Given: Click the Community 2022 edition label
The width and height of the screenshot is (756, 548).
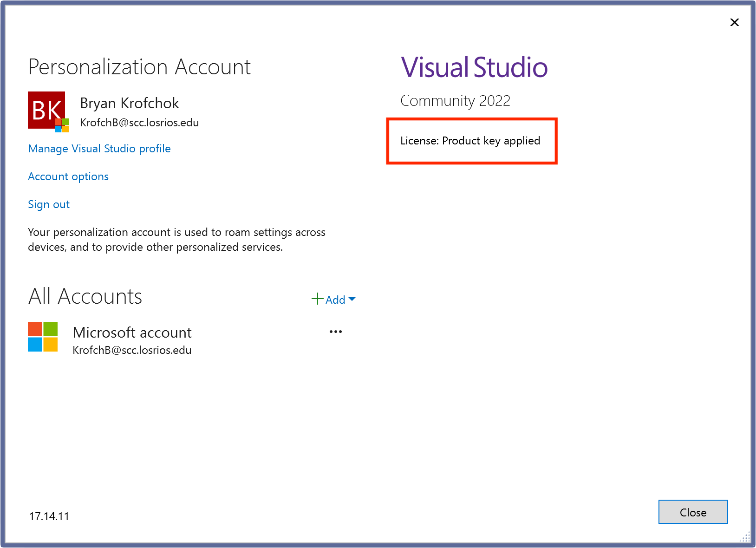Looking at the screenshot, I should [x=455, y=101].
